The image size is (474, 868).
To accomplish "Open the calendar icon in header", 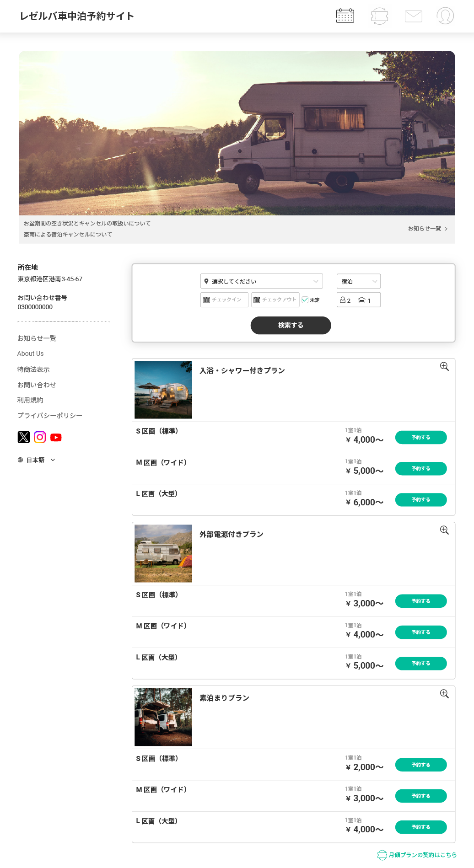I will point(345,16).
